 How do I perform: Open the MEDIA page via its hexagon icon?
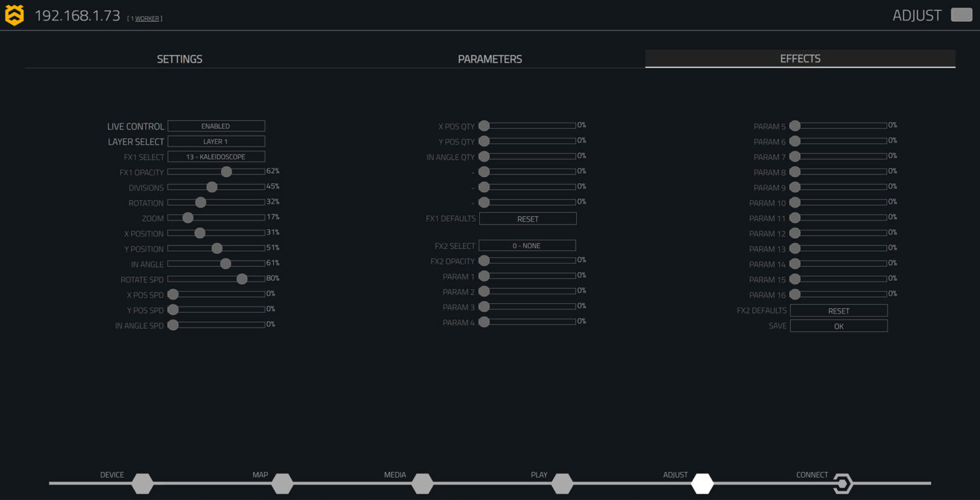tap(422, 484)
